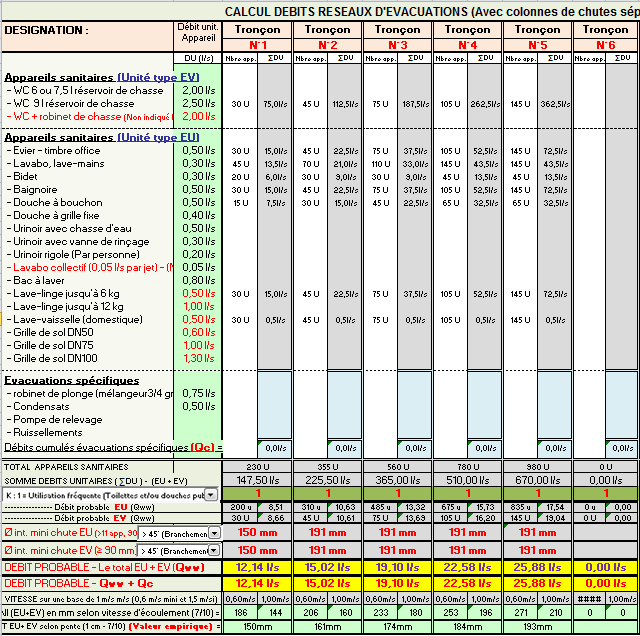Expand the angle dropdown in the chute EU row
640x636 pixels.
(x=212, y=534)
